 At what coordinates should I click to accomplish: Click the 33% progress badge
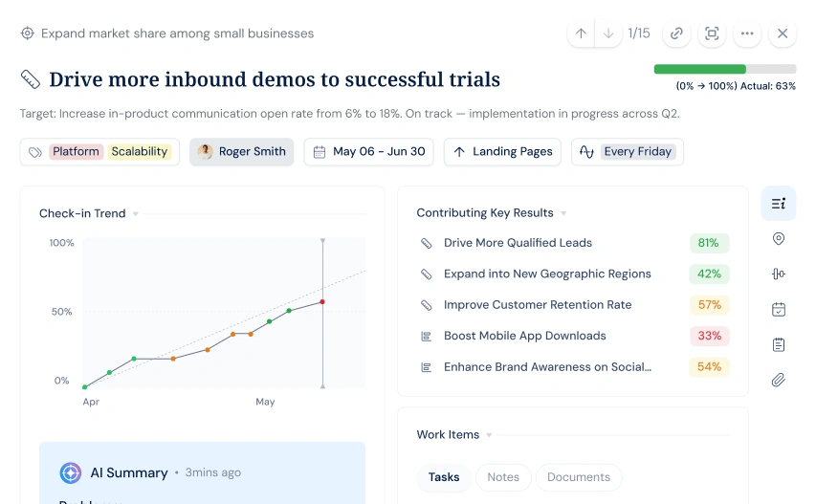click(709, 336)
